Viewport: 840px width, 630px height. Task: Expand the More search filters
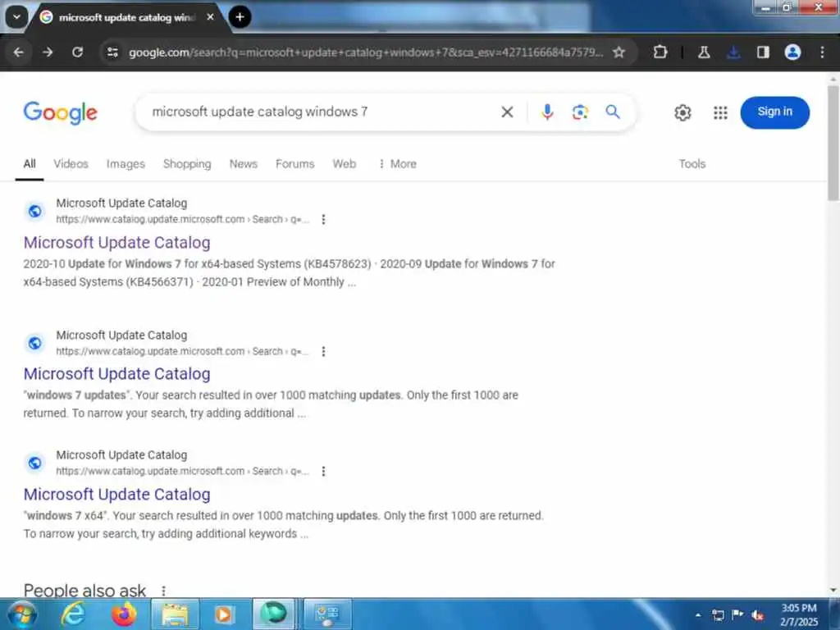398,164
